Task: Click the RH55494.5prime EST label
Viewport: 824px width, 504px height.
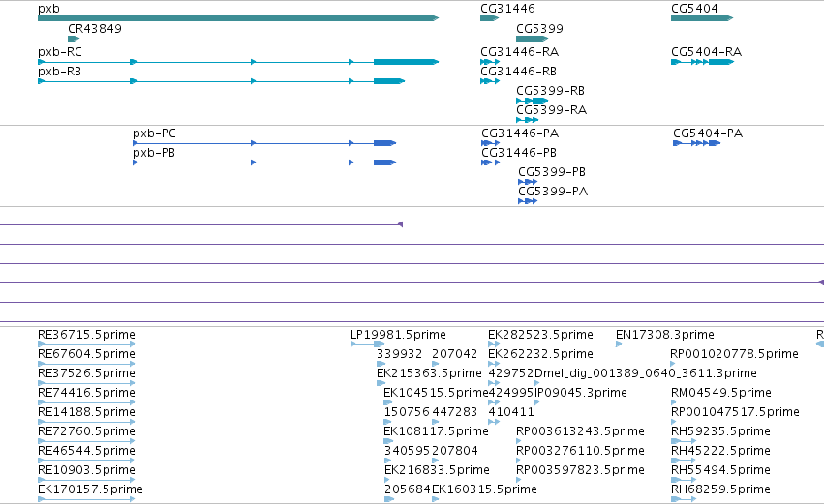Action: pyautogui.click(x=721, y=470)
